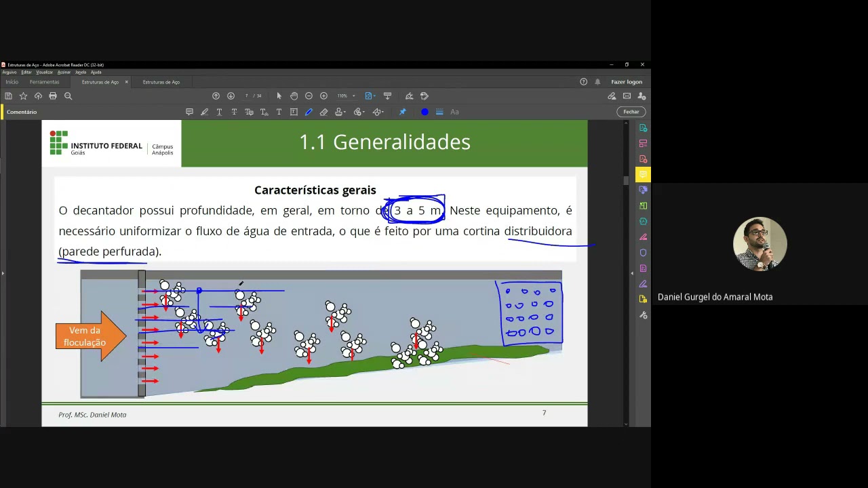Select the blue pencil drawing tool
Viewport: 868px width, 488px height.
point(309,112)
